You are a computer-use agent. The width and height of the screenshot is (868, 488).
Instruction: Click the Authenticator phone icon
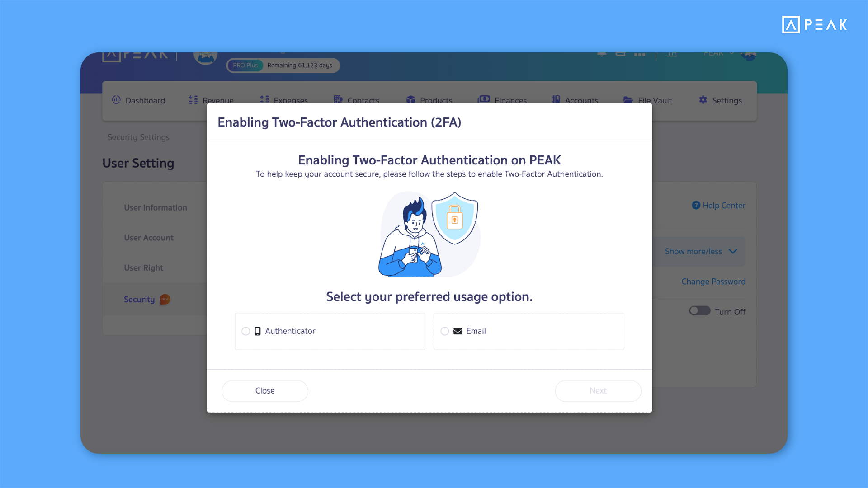click(x=258, y=331)
